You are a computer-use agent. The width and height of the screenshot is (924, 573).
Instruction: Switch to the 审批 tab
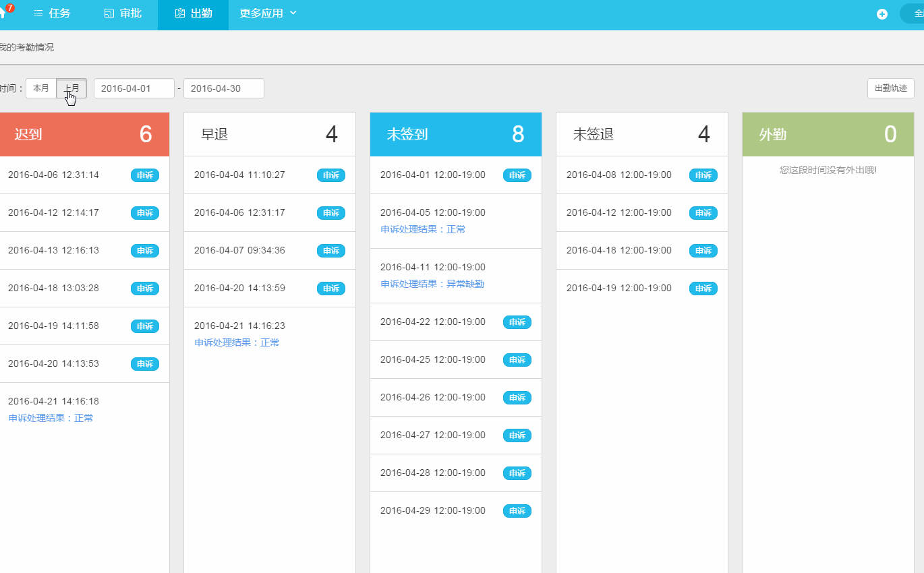click(x=123, y=13)
